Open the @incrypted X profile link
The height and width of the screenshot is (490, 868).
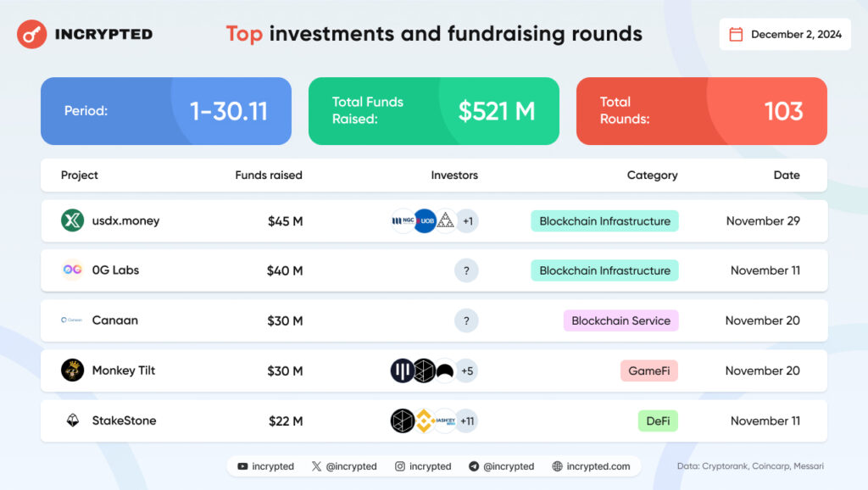[x=351, y=466]
